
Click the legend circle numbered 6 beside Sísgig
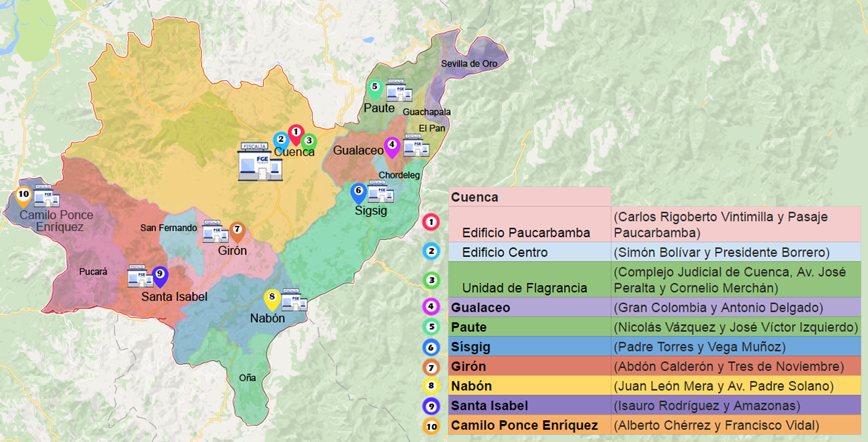(431, 347)
